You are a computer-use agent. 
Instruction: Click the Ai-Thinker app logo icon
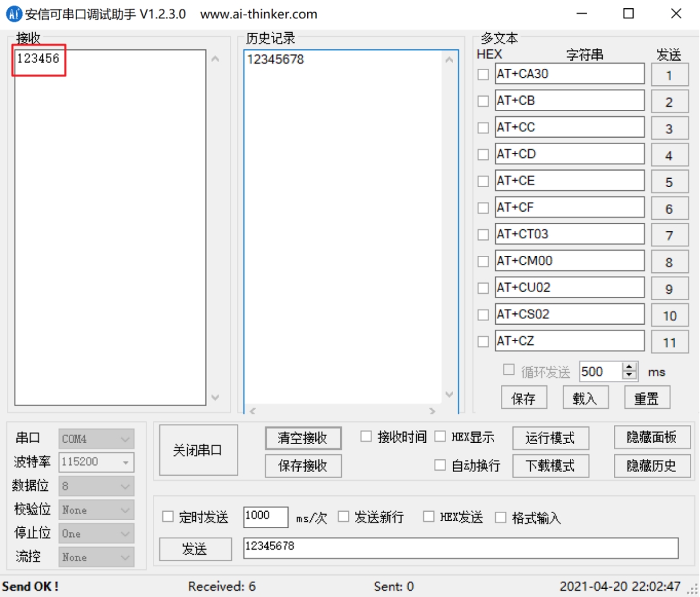click(x=14, y=14)
